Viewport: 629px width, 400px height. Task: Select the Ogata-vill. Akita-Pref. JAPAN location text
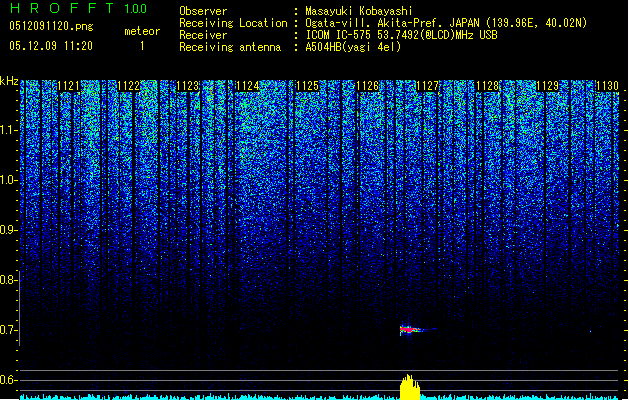pos(446,23)
